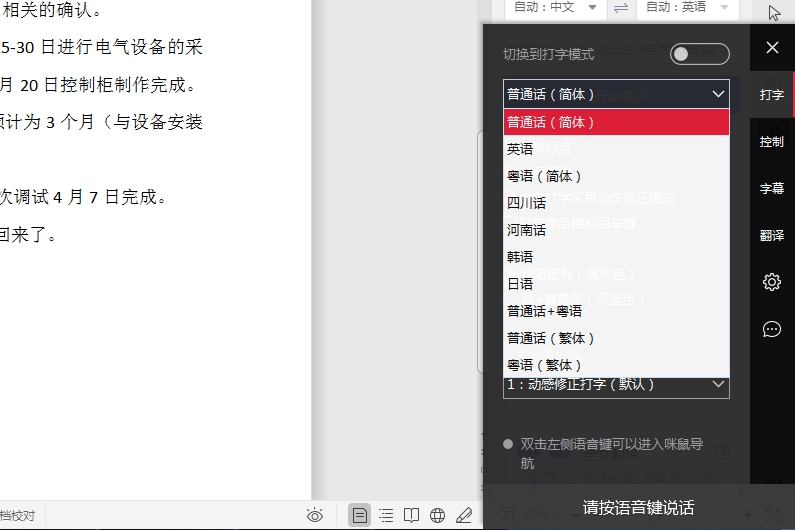Viewport: 795px width, 530px height.
Task: Open the 自动：中文 source language dropdown
Action: (x=556, y=8)
